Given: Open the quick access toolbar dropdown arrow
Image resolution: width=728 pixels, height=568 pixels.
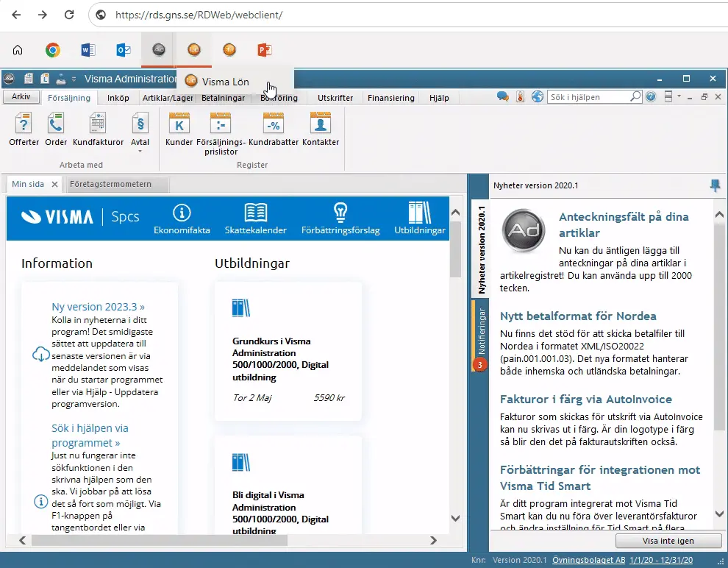Looking at the screenshot, I should (74, 79).
